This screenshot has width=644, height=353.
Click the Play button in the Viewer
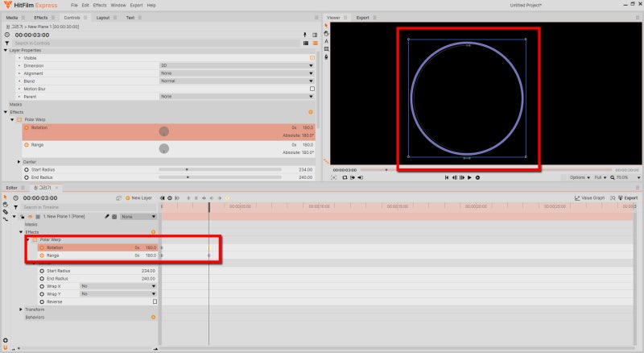469,178
